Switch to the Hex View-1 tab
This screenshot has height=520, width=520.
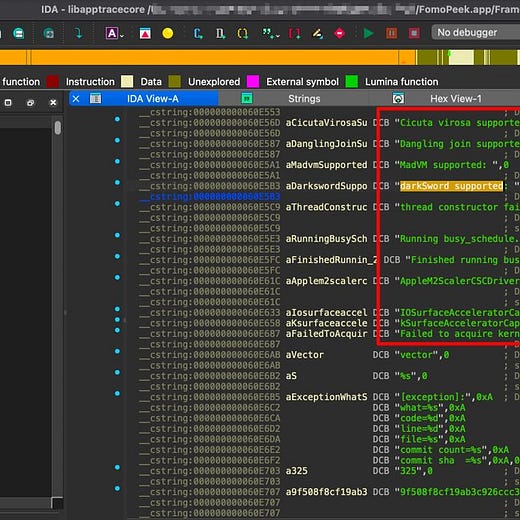(456, 99)
